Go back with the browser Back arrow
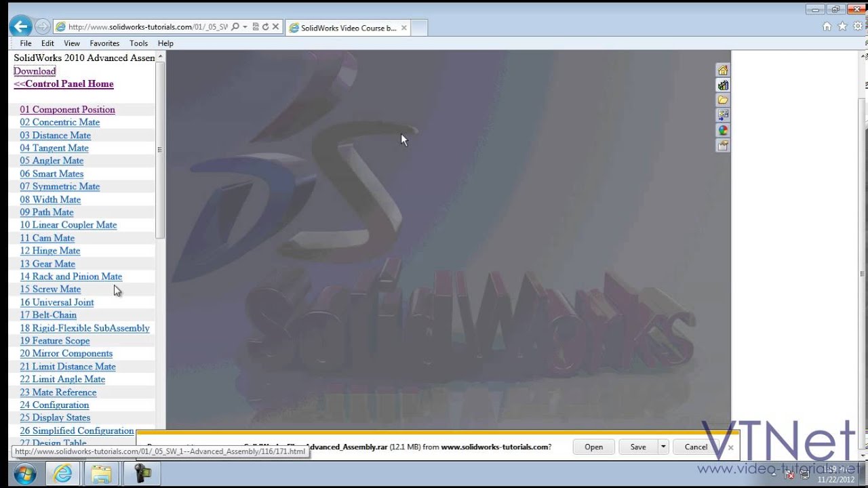Viewport: 868px width, 488px height. [21, 26]
